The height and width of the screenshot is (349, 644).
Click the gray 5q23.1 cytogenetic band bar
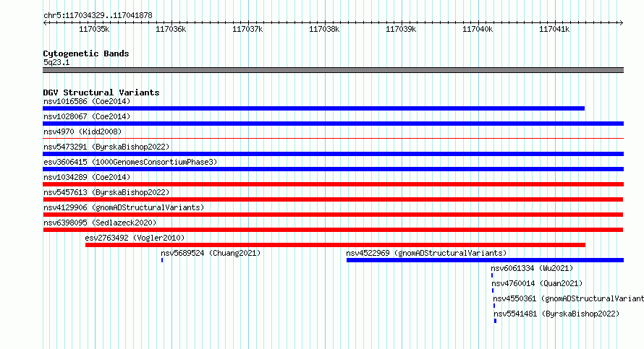(333, 70)
